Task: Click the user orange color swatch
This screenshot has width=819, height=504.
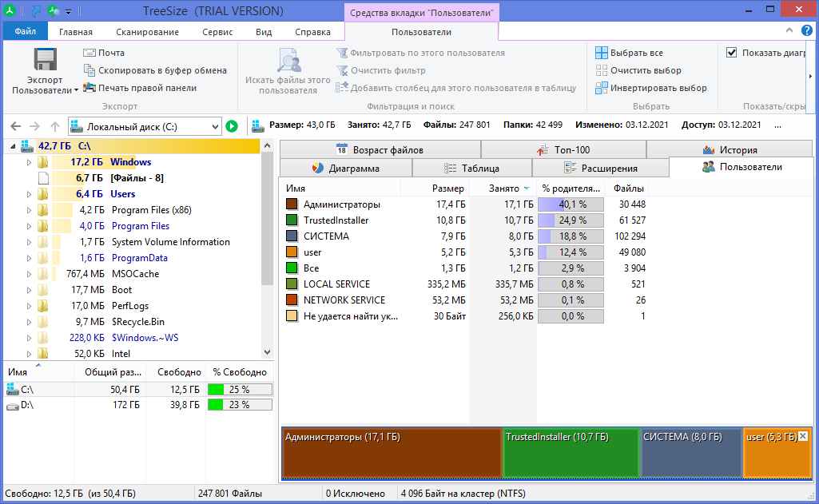Action: (x=292, y=252)
